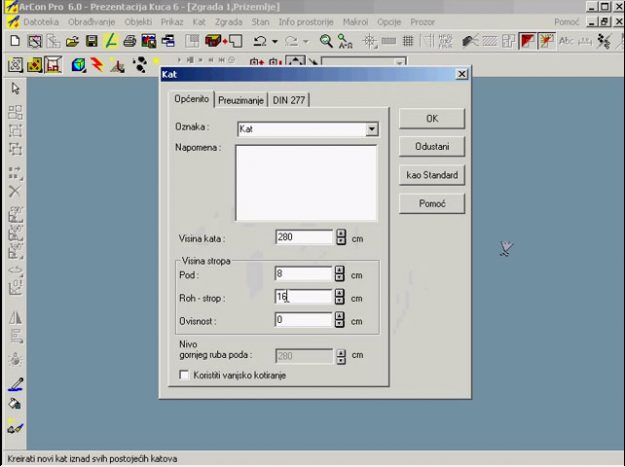Click the Pod value spinner arrows

[x=341, y=274]
